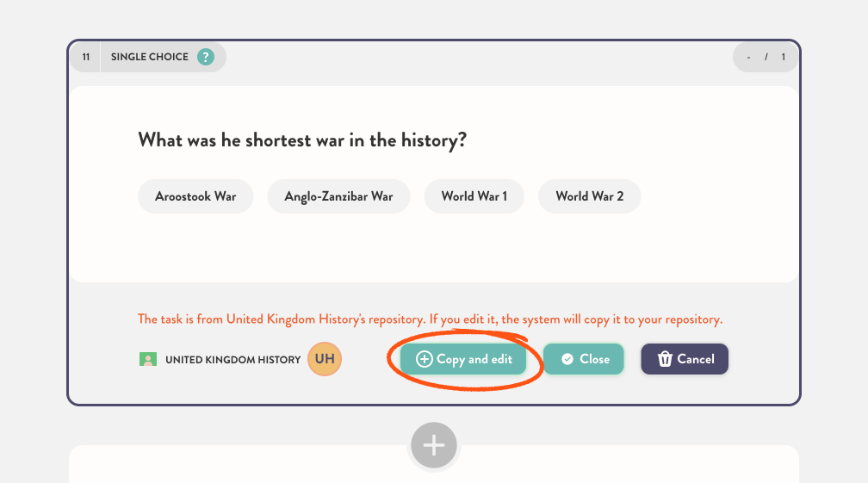The image size is (868, 483).
Task: Click the teal question mark help icon
Action: (205, 57)
